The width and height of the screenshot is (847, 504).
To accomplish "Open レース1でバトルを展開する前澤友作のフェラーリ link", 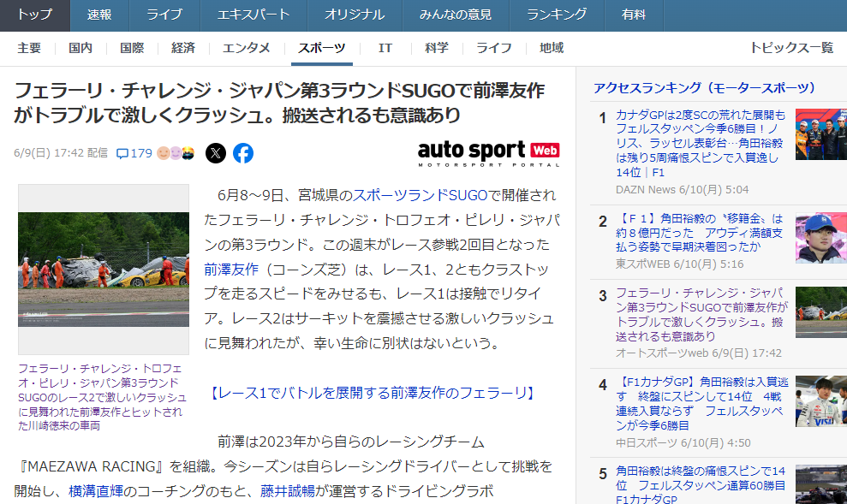I will point(373,393).
